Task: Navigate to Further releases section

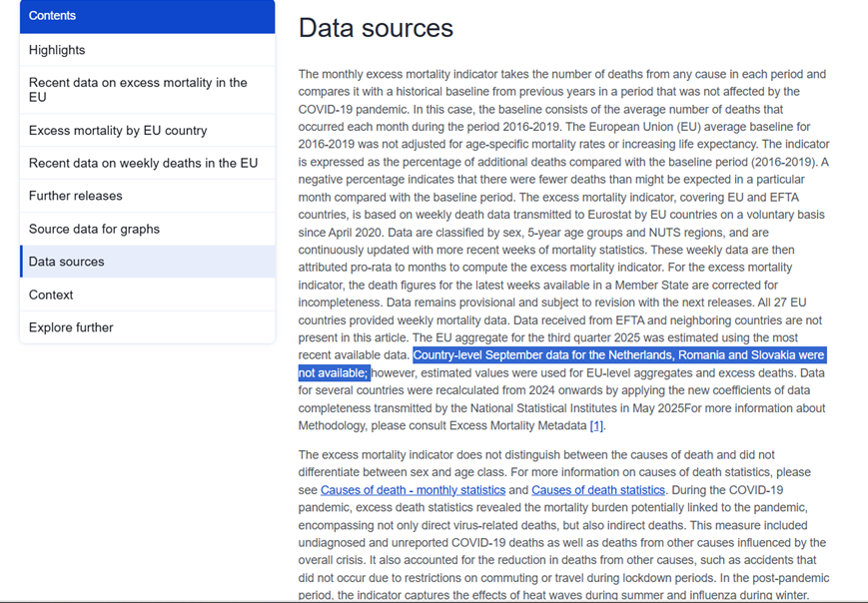Action: tap(76, 197)
